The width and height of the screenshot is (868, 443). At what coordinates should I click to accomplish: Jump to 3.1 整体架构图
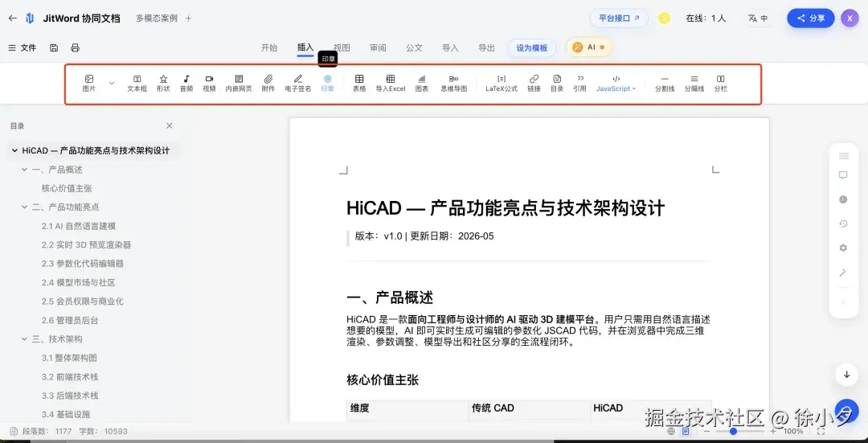click(70, 358)
